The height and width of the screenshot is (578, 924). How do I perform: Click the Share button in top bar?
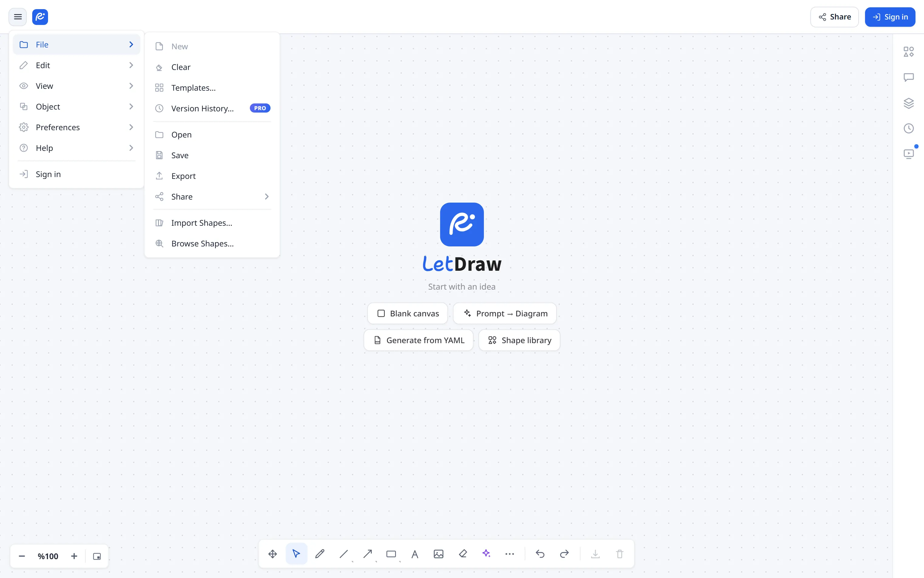pos(834,17)
